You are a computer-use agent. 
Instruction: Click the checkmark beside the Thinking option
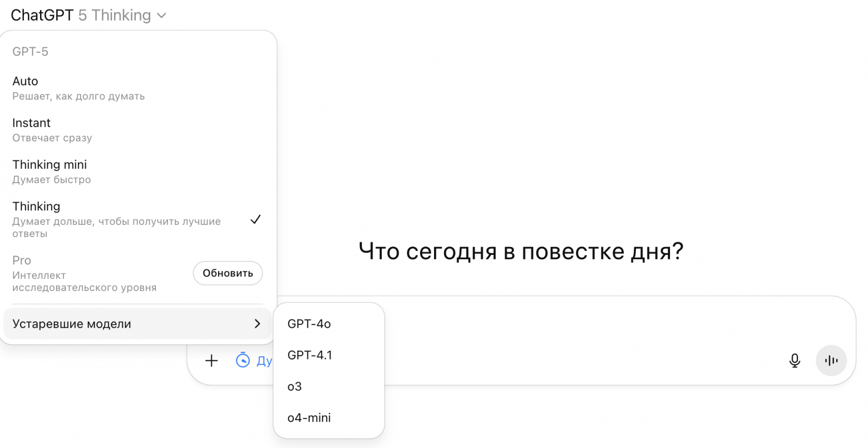tap(255, 219)
